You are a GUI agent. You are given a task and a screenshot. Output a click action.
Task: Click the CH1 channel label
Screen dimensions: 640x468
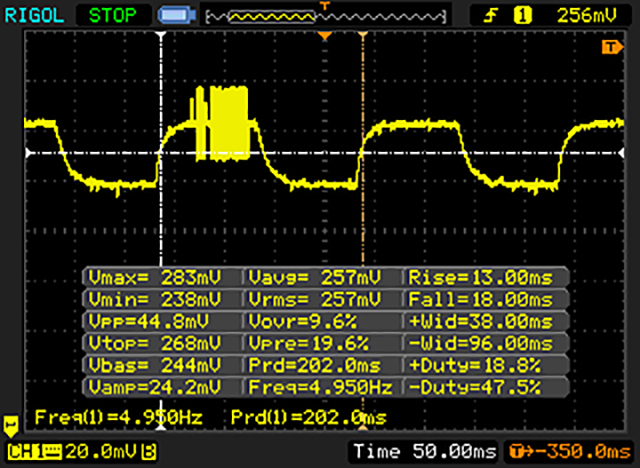tap(25, 451)
